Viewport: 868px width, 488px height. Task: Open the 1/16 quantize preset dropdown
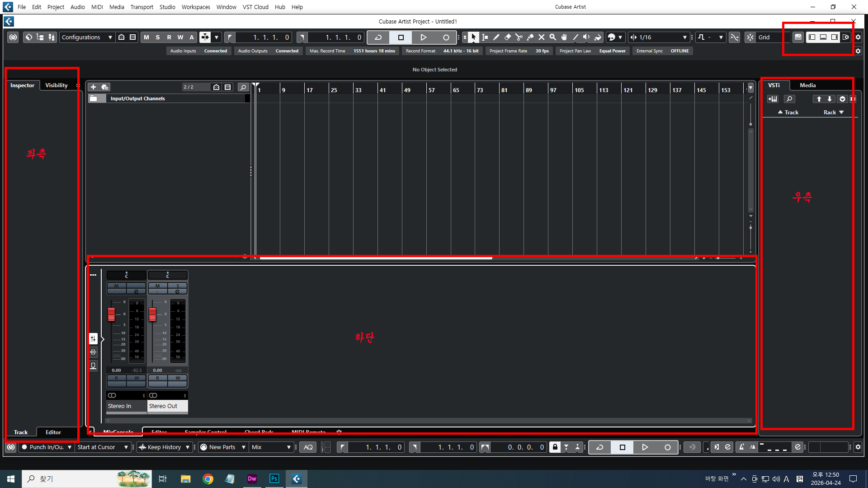click(x=659, y=38)
